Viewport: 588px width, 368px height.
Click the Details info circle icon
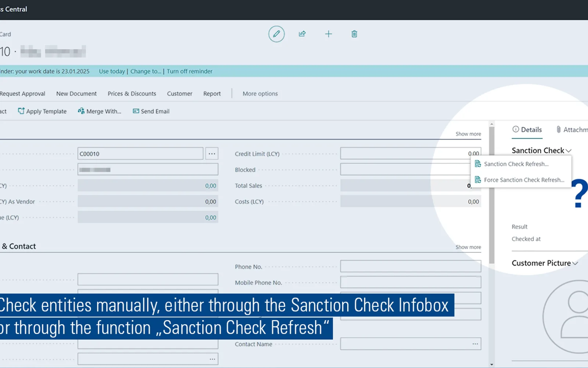tap(516, 129)
